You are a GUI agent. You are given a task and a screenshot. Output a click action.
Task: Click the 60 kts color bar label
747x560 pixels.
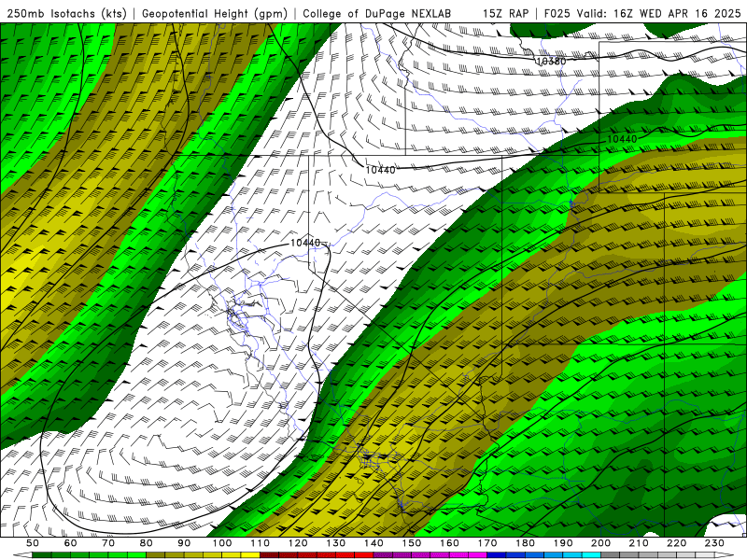tap(70, 543)
